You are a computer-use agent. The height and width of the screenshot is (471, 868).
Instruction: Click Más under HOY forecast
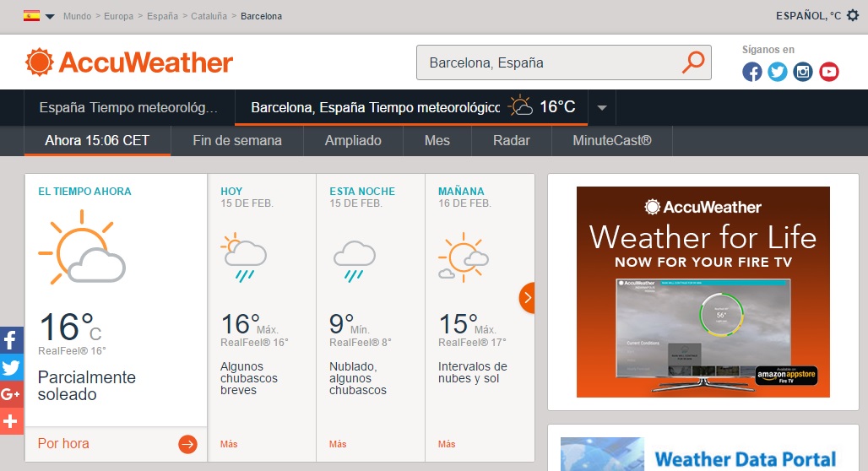coord(229,444)
